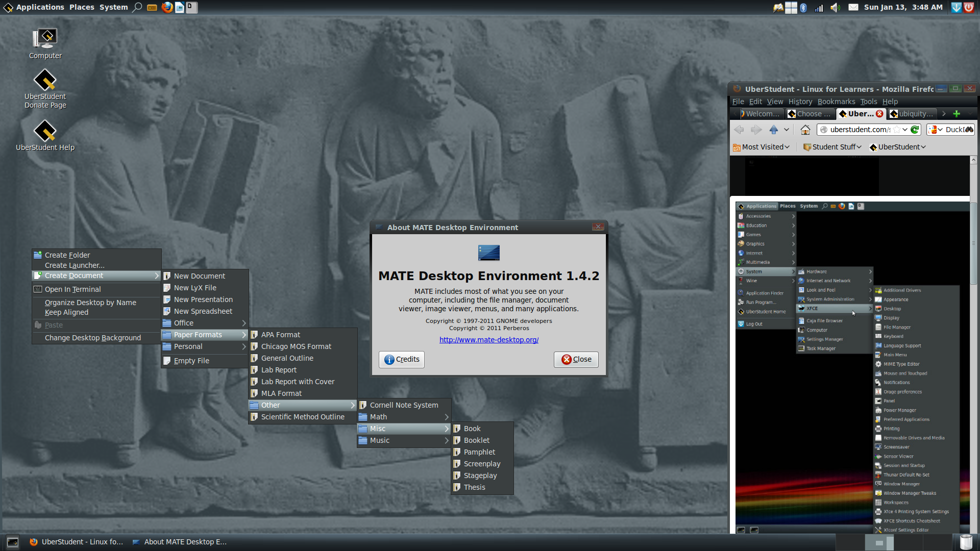Open the UberStudent Help desktop icon
Screen dimensions: 980x551
tap(45, 135)
